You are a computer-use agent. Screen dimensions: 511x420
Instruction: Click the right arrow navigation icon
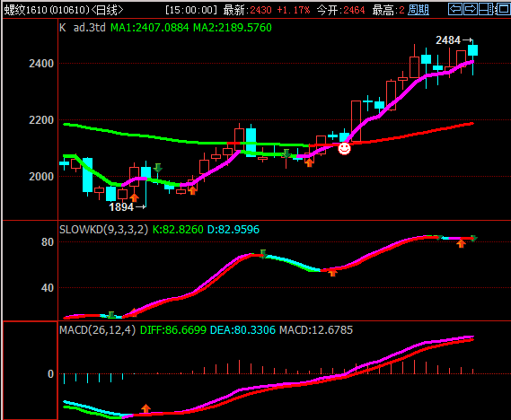pyautogui.click(x=471, y=9)
